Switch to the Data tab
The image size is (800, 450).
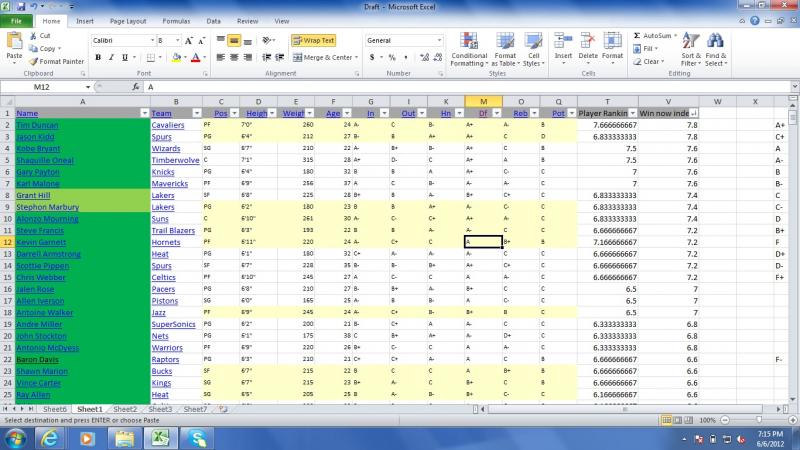coord(213,21)
